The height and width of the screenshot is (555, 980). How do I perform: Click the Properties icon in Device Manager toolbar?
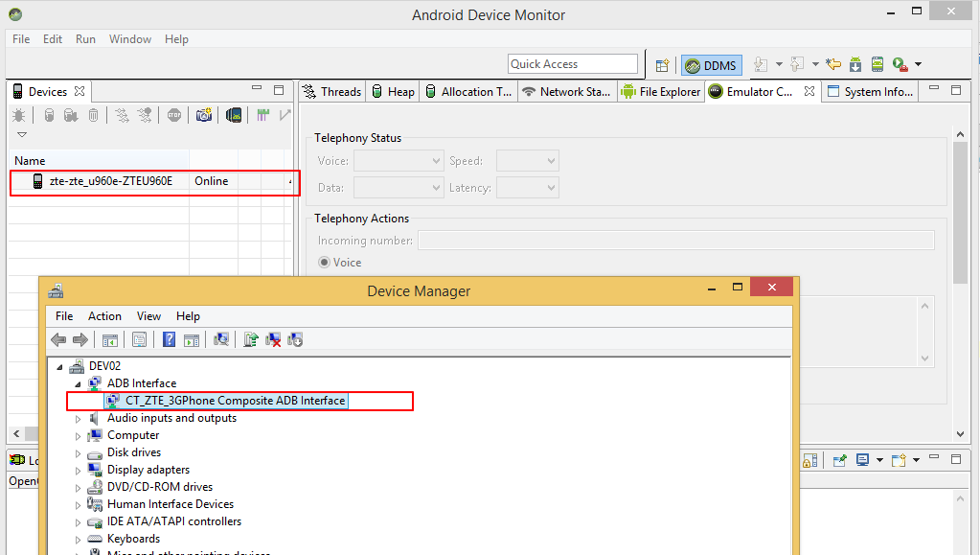(139, 339)
